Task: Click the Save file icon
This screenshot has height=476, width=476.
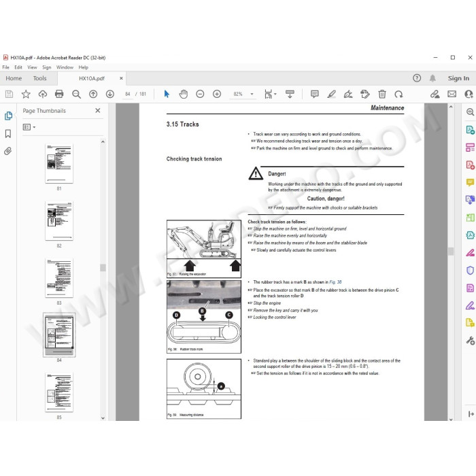Action: click(9, 94)
